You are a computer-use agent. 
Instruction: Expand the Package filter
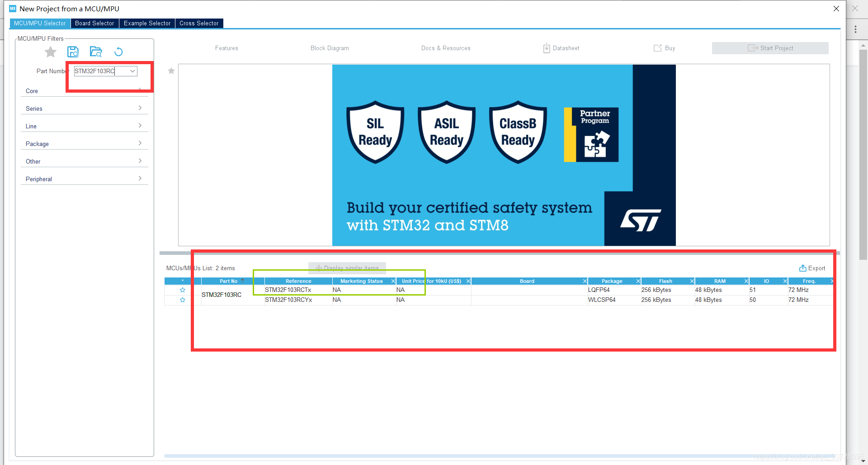(x=84, y=144)
